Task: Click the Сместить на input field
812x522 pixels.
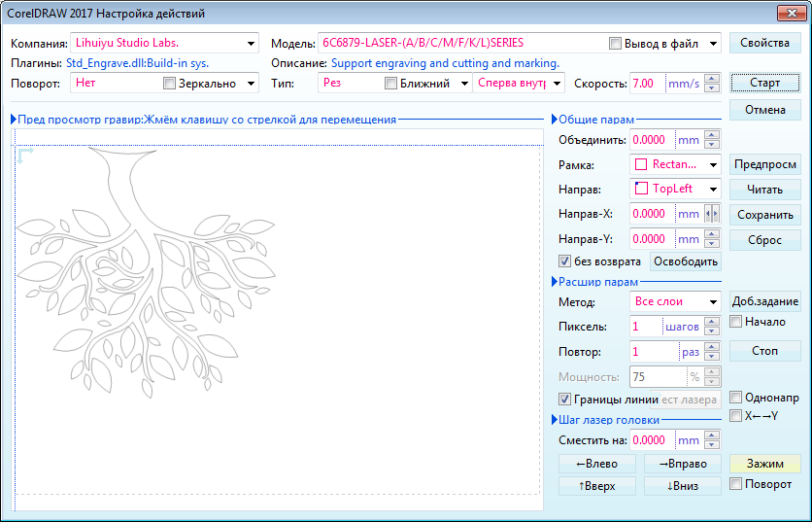Action: click(x=653, y=440)
